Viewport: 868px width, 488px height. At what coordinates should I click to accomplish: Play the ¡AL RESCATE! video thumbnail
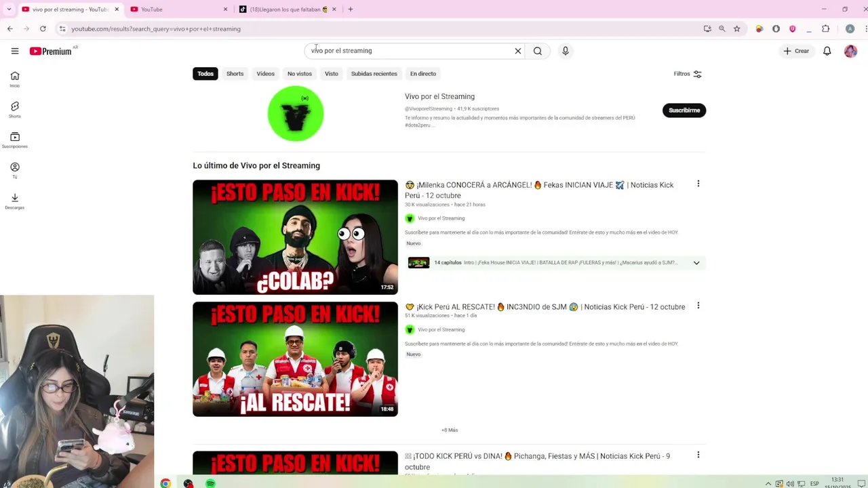[295, 359]
